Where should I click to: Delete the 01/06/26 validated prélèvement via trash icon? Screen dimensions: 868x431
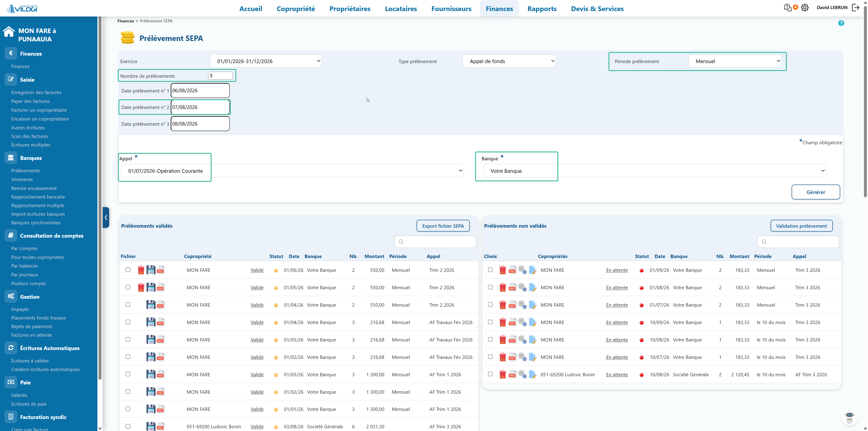141,270
